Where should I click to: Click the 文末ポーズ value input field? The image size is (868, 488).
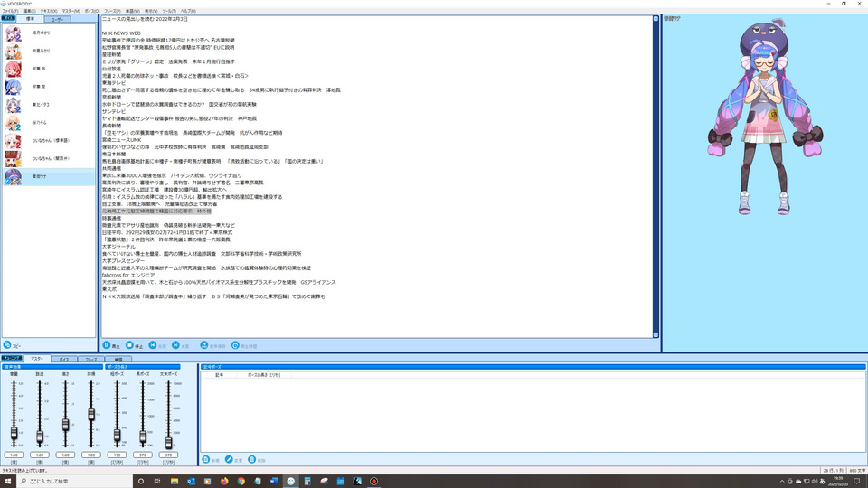point(168,455)
